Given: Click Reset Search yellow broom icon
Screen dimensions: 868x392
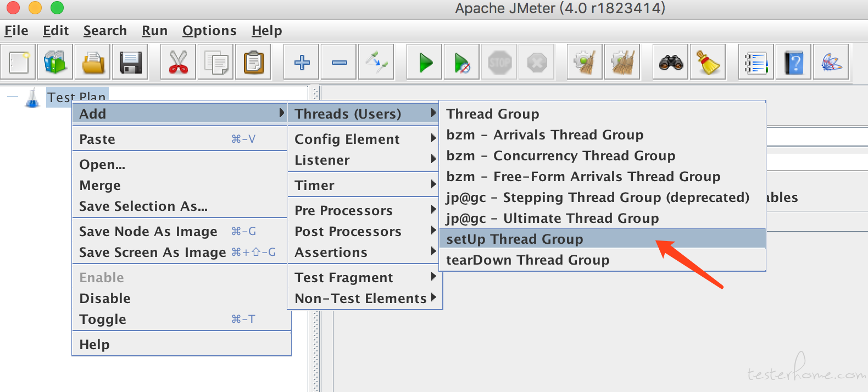Looking at the screenshot, I should (708, 62).
